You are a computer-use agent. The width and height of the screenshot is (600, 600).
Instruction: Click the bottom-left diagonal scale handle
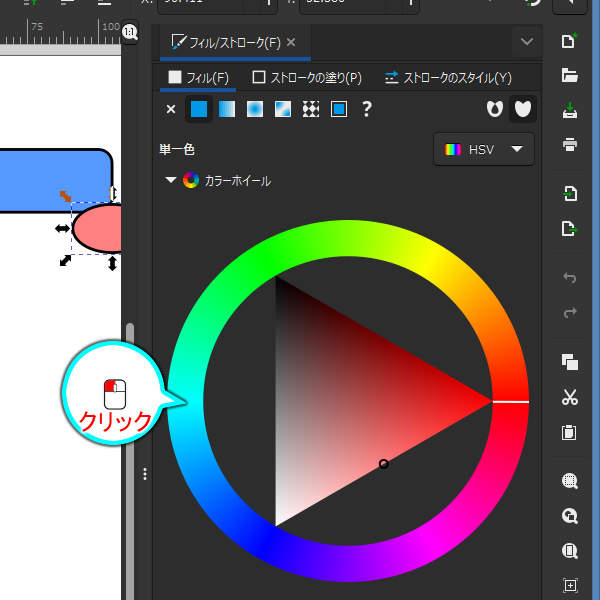click(65, 261)
